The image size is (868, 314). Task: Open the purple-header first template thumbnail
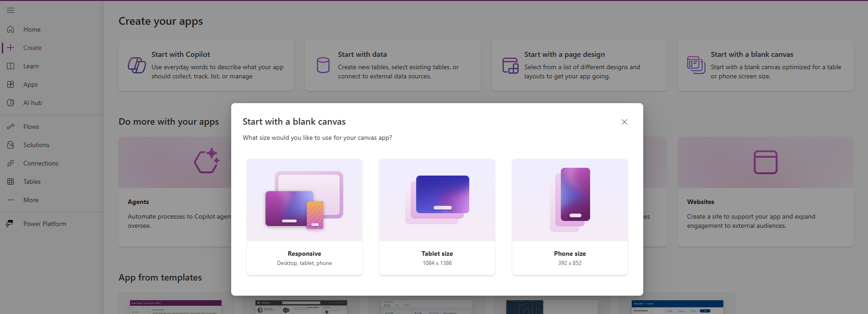176,307
